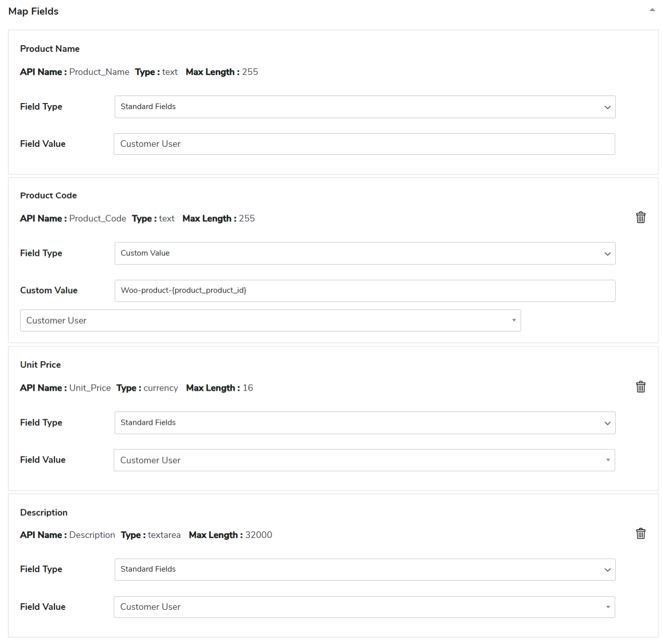This screenshot has width=663, height=644.
Task: Delete the Description field mapping
Action: (x=640, y=534)
